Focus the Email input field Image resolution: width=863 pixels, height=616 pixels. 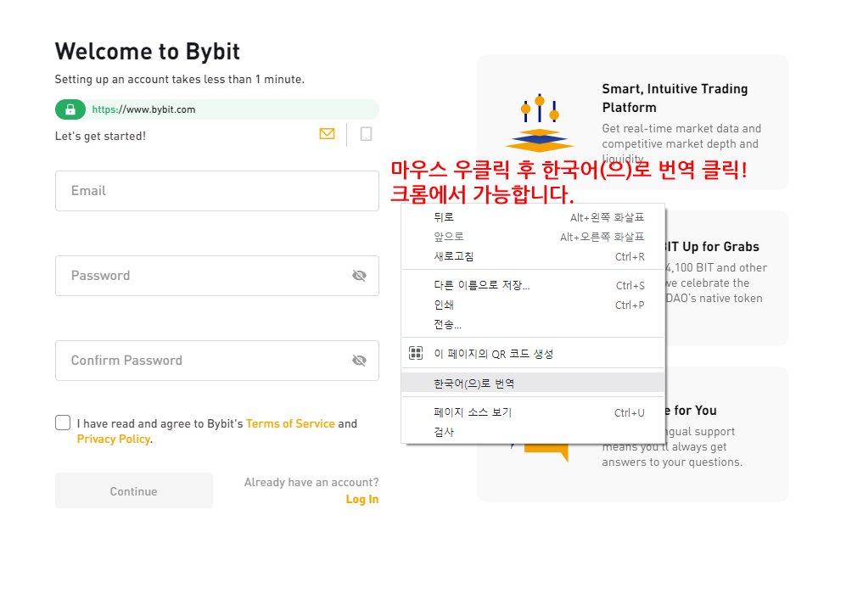click(217, 191)
